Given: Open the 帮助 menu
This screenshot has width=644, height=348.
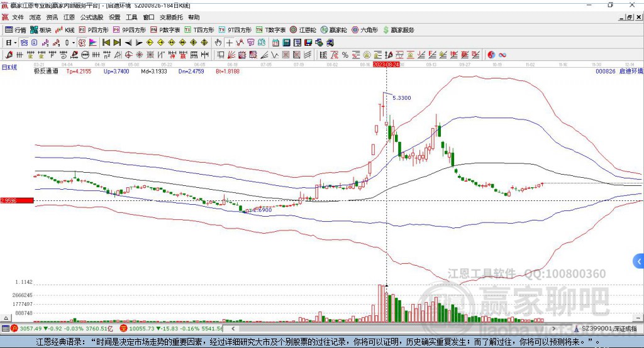Looking at the screenshot, I should pos(194,17).
